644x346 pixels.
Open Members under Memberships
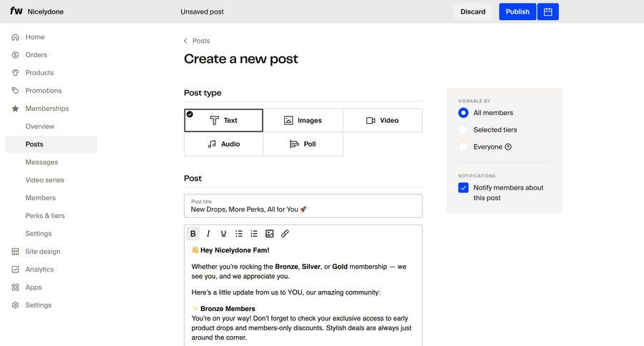40,198
